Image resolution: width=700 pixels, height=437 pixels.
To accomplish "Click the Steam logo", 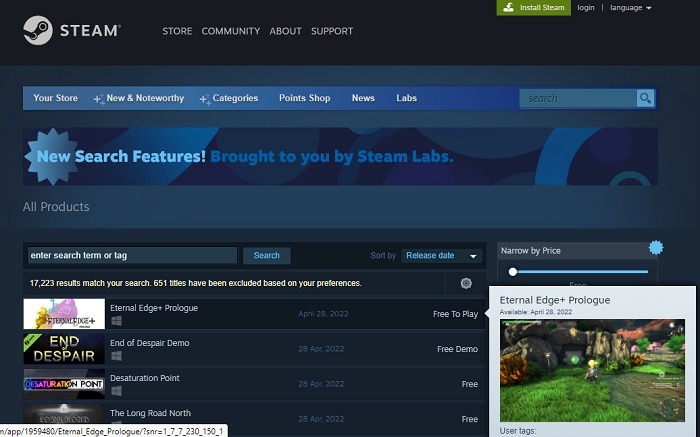I will [71, 30].
